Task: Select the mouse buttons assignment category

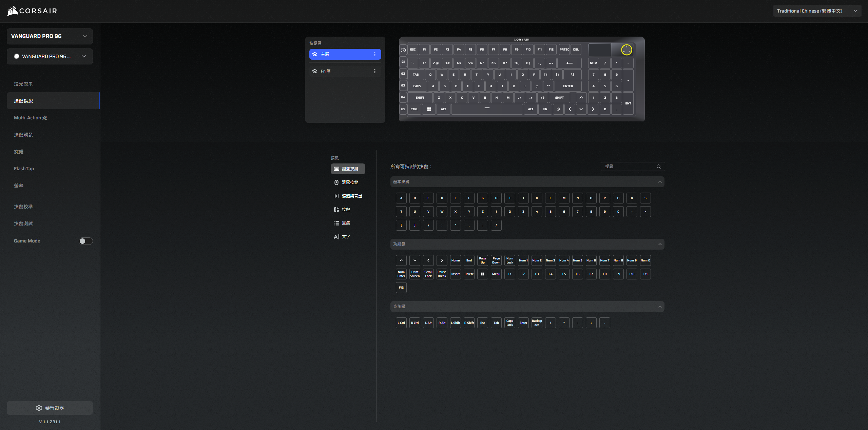Action: click(x=348, y=182)
